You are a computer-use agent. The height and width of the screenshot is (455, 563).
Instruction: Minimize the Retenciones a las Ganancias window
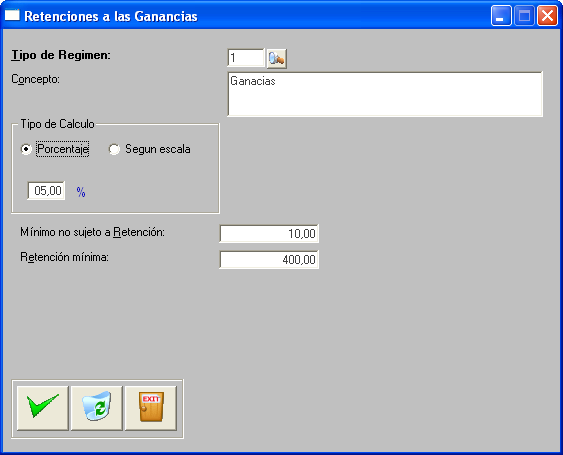click(x=501, y=16)
